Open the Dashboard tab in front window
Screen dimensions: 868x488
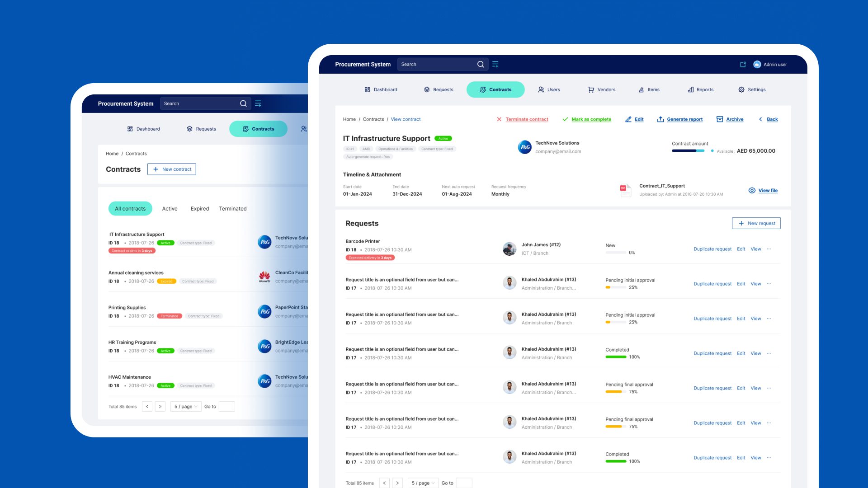coord(381,89)
